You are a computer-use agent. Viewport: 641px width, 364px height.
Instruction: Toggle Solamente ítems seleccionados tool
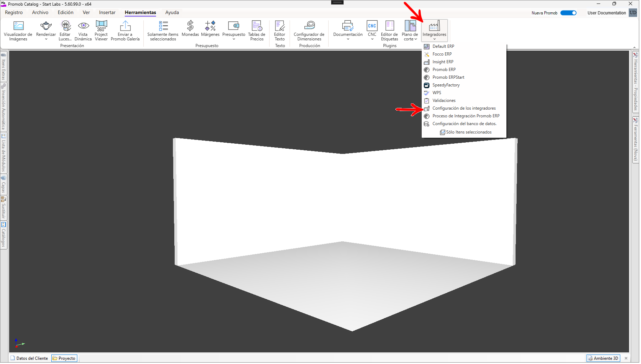pos(163,31)
